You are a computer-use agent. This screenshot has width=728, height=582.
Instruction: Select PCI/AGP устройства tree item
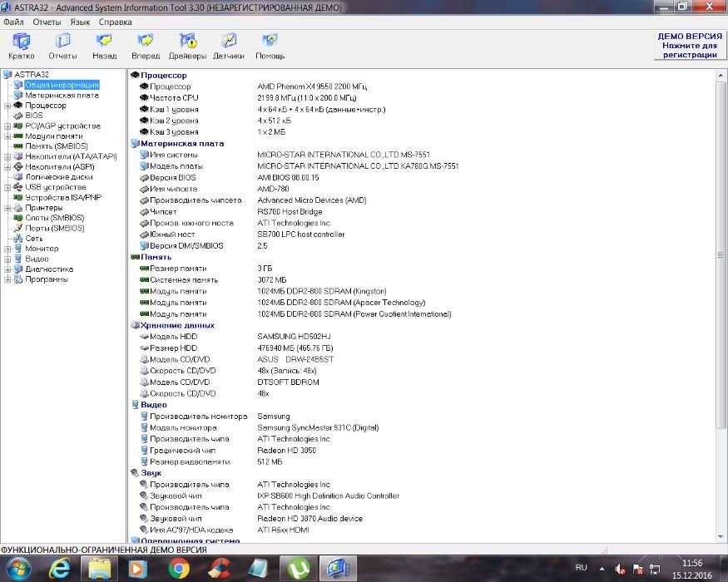[62, 126]
